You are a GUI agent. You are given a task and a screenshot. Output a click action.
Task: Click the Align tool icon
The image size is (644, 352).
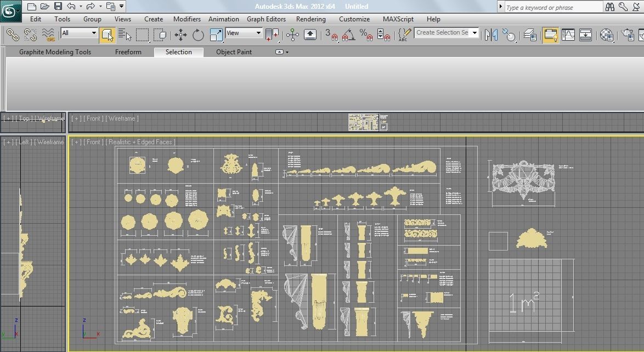pos(509,35)
